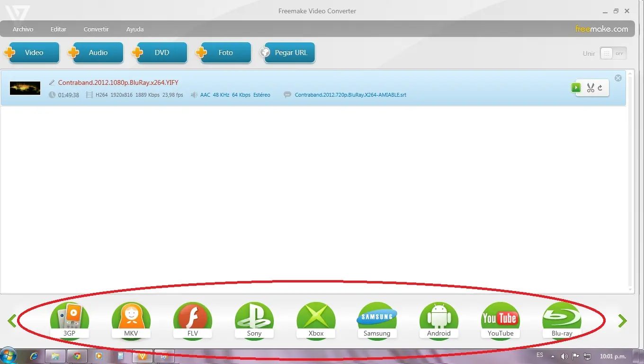This screenshot has height=364, width=644.
Task: Add an Audio file
Action: click(96, 53)
